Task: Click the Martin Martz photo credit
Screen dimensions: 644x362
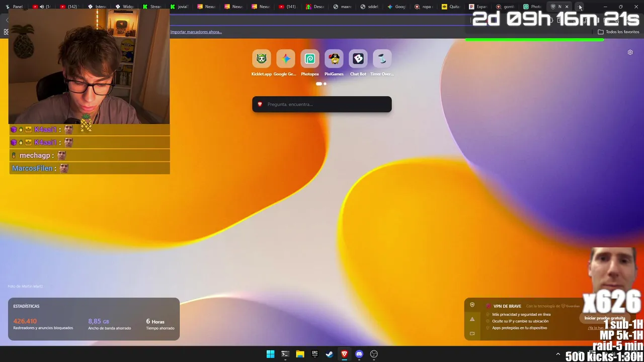Action: click(x=25, y=286)
